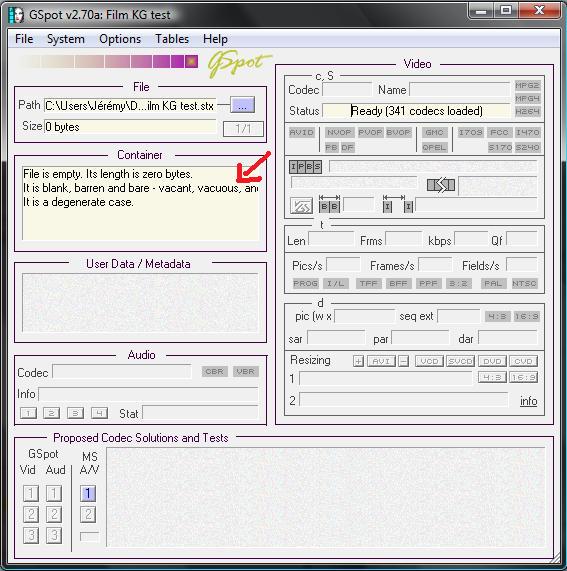Click the S240 indicator
Image resolution: width=567 pixels, height=571 pixels.
point(527,147)
